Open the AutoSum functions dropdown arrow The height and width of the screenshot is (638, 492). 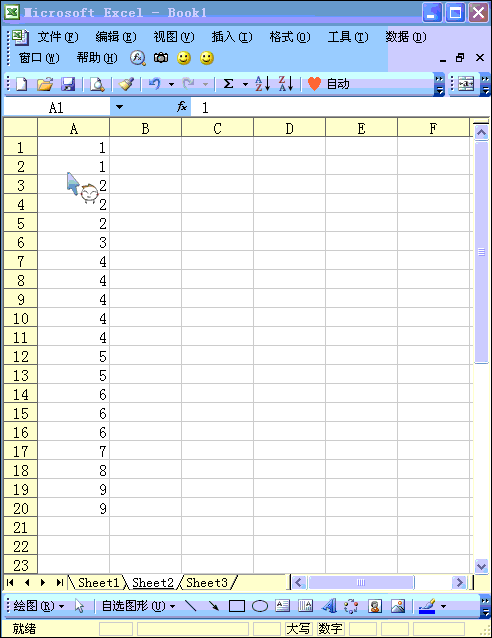(245, 84)
